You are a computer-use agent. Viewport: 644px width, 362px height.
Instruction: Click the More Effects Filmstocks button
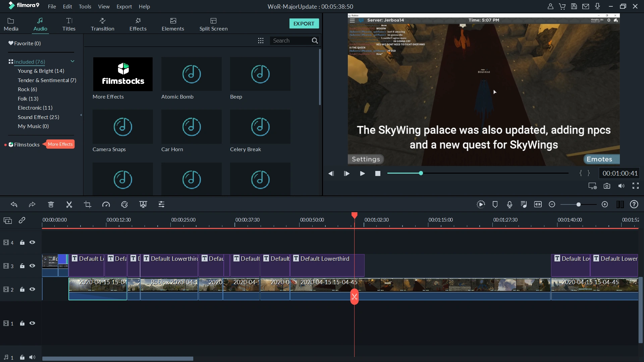60,144
